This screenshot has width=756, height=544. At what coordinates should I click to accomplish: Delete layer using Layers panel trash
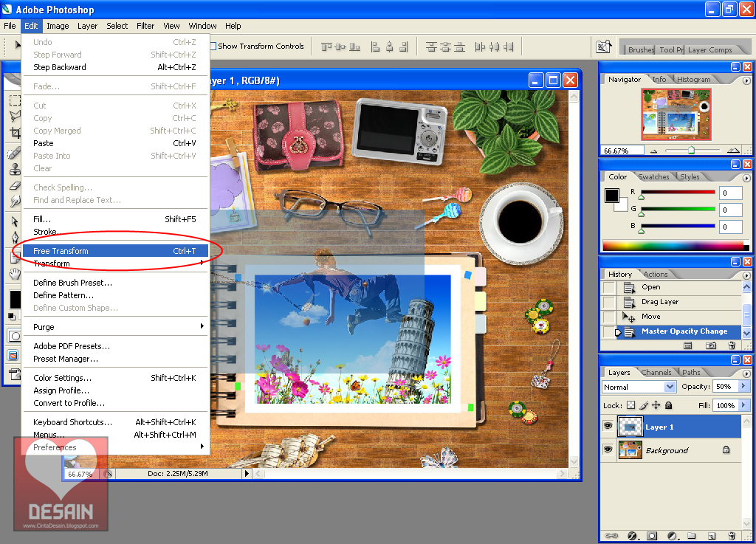(x=732, y=536)
